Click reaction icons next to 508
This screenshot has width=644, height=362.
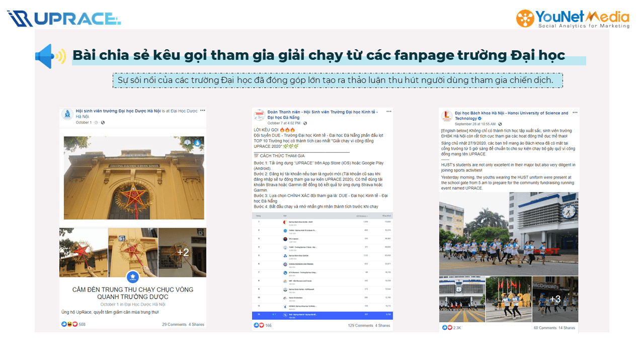69,324
